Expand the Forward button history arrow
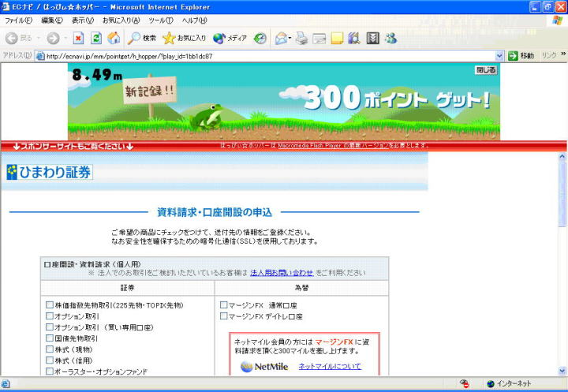The width and height of the screenshot is (568, 392). [65, 38]
